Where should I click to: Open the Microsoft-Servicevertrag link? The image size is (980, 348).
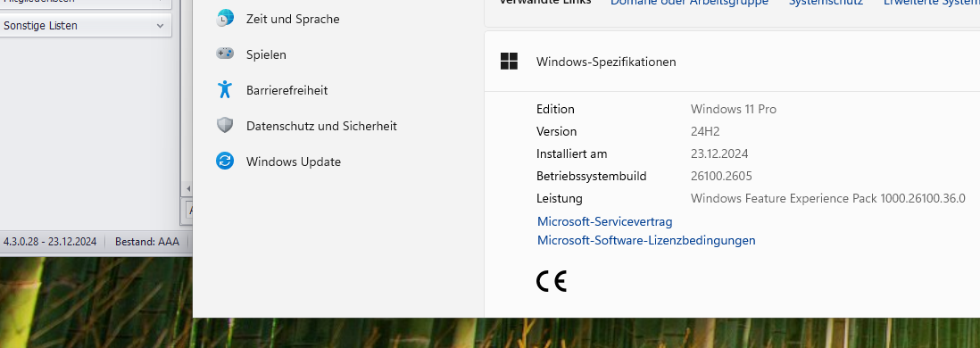[604, 221]
